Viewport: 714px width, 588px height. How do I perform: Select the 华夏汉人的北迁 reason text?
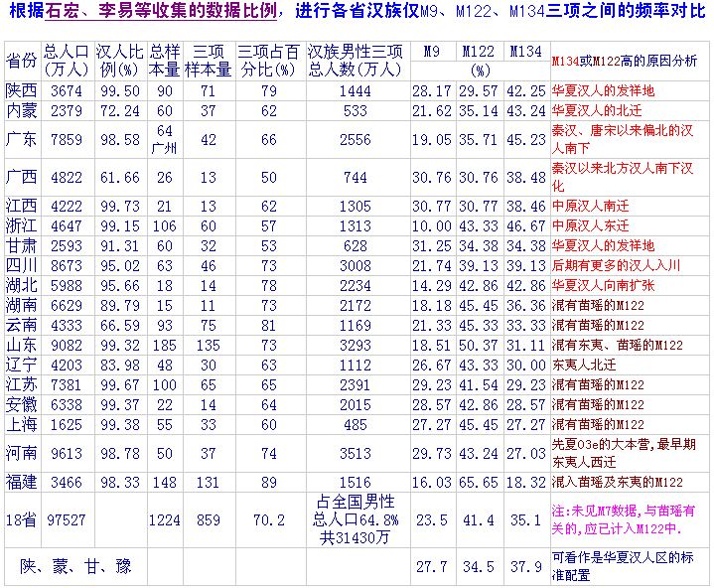(597, 110)
